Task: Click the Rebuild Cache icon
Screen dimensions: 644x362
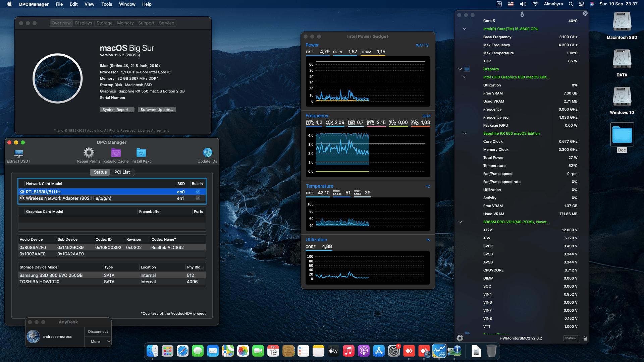Action: 116,153
